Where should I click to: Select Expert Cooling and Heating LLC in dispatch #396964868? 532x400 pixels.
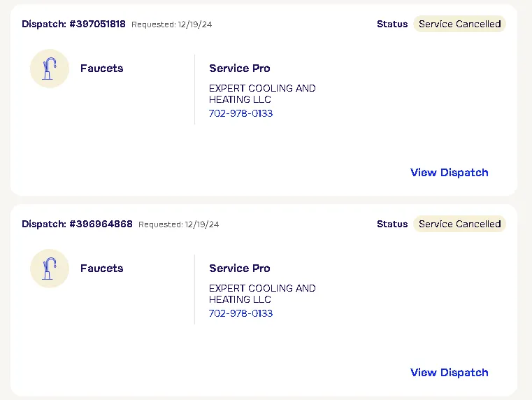(x=262, y=294)
